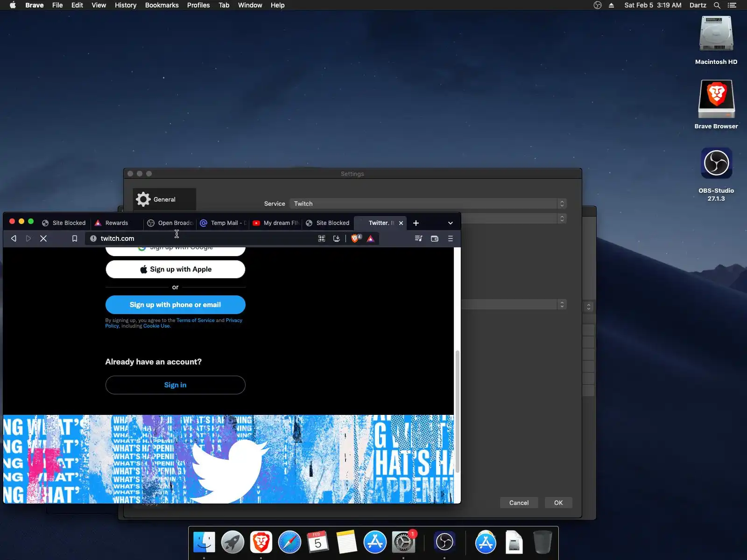This screenshot has width=747, height=560.
Task: Open Brave's hamburger main menu
Action: pyautogui.click(x=451, y=238)
